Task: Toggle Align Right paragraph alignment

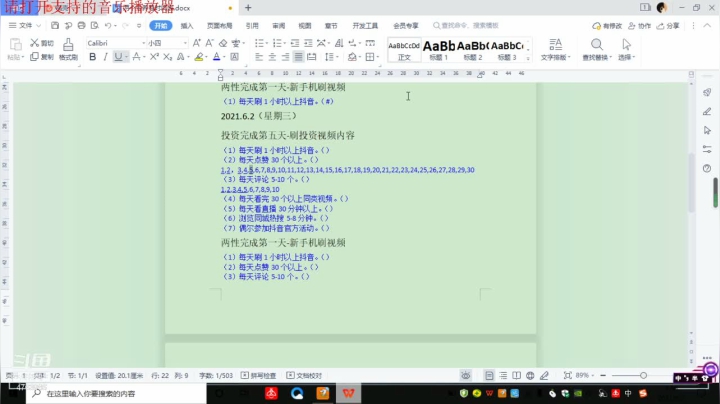Action: pos(285,56)
